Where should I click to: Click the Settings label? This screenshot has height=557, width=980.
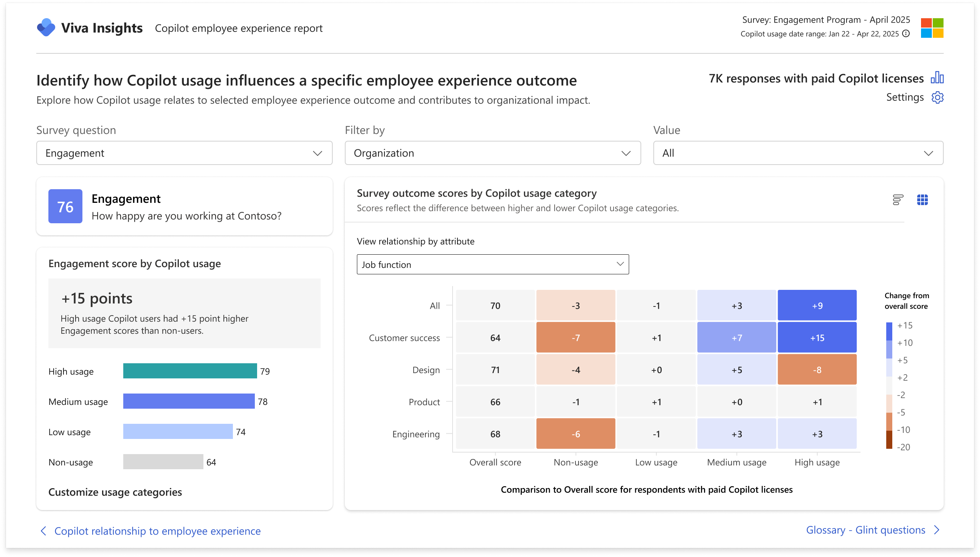point(905,97)
